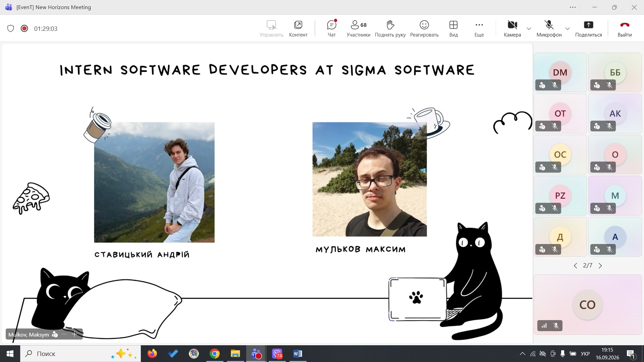Click the red recording indicator

point(24,28)
